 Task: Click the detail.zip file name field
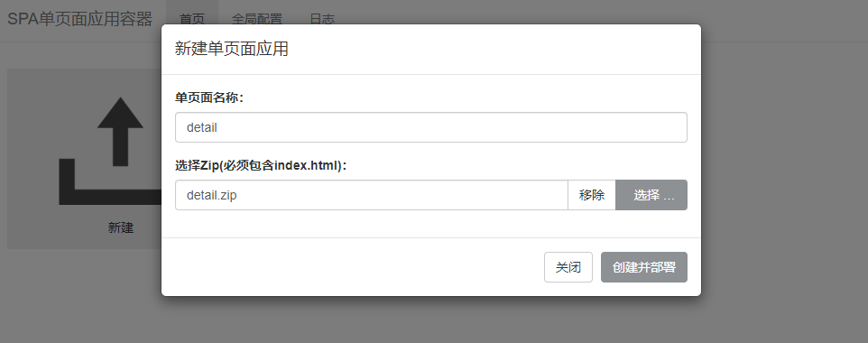point(372,195)
